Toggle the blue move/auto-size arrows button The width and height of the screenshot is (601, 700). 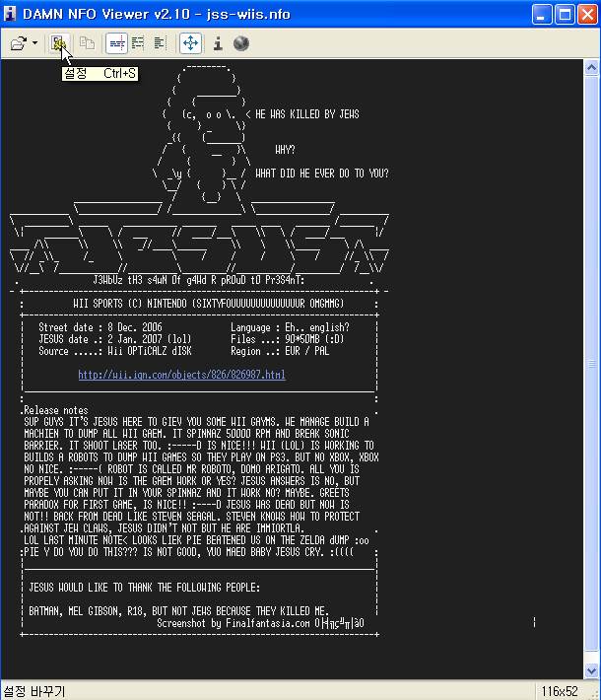click(x=190, y=43)
